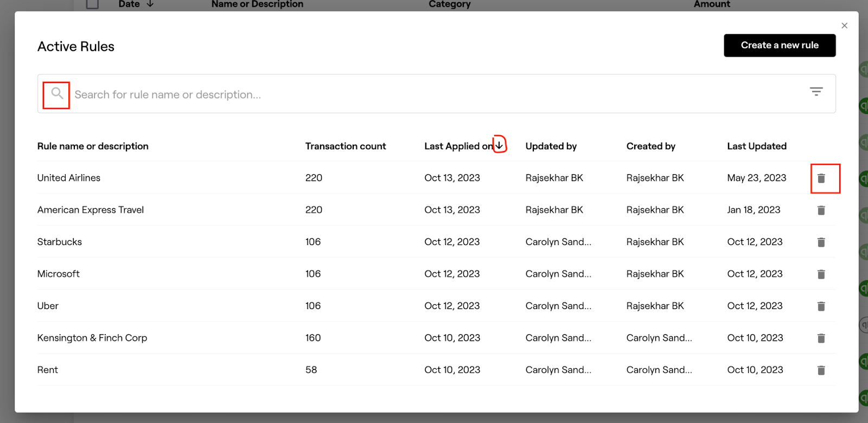Open the Uber rule
Screen dimensions: 868x423
pyautogui.click(x=48, y=306)
